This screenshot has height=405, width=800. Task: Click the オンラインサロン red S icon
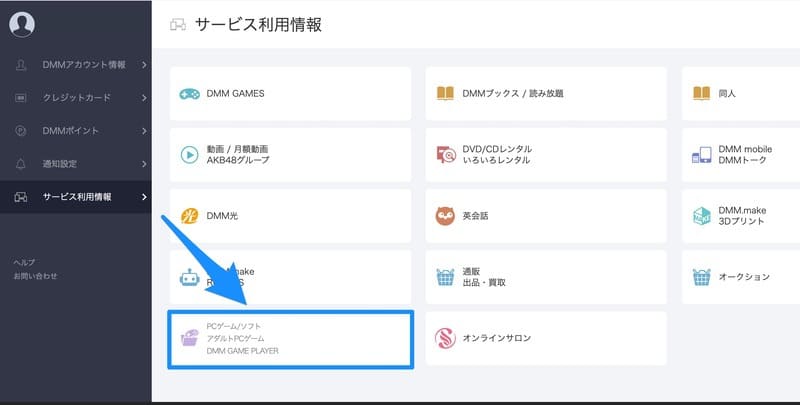445,338
